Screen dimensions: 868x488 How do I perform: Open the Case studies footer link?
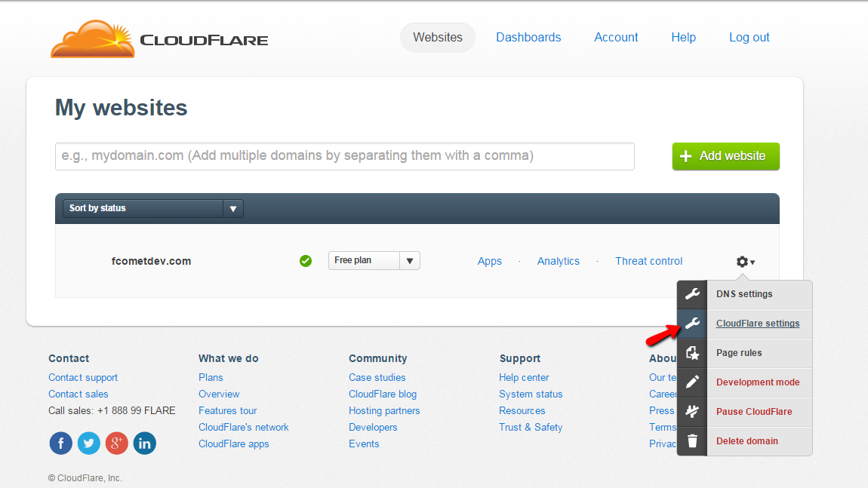377,377
